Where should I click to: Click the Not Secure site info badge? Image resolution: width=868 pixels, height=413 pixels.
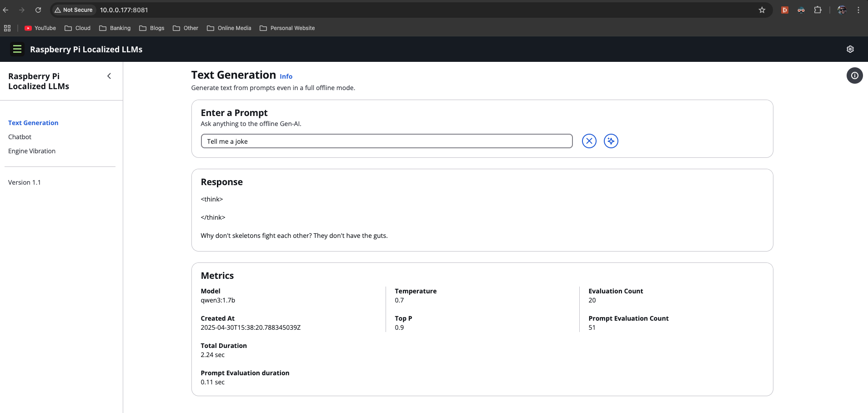(73, 10)
